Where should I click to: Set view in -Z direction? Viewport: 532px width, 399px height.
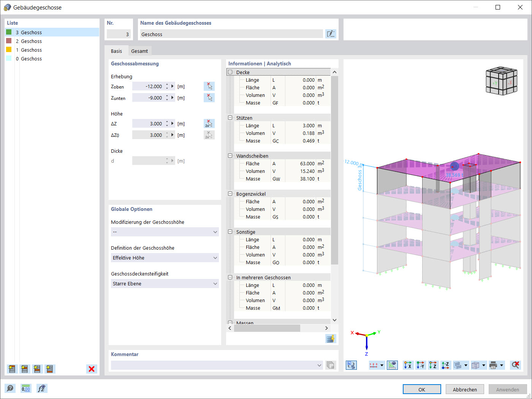click(x=445, y=365)
